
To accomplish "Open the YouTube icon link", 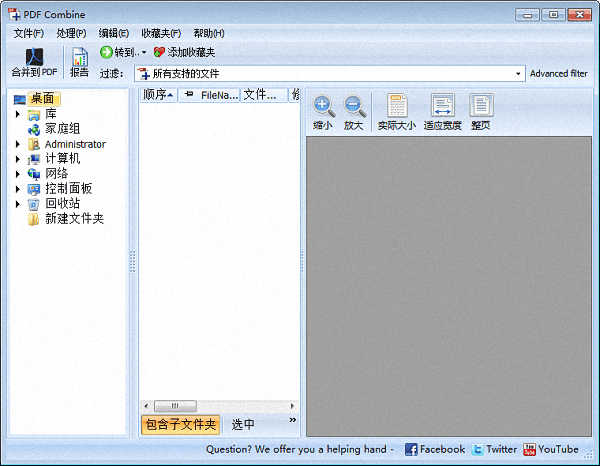I will click(530, 450).
